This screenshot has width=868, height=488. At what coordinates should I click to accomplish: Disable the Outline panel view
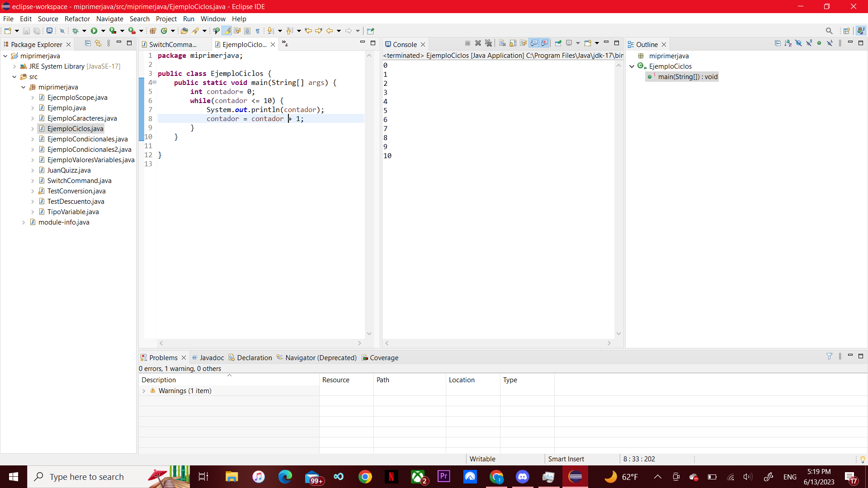coord(664,43)
